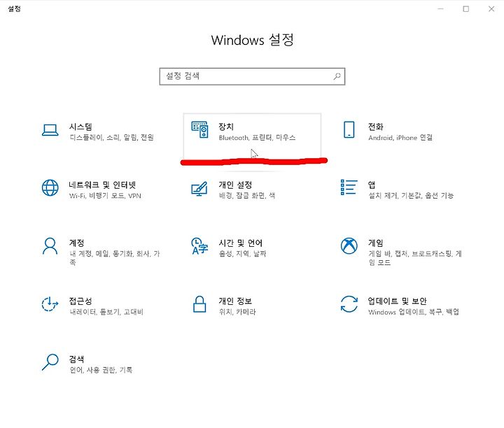Open the 계정 person icon
Screen dimensions: 504x428
pyautogui.click(x=50, y=246)
